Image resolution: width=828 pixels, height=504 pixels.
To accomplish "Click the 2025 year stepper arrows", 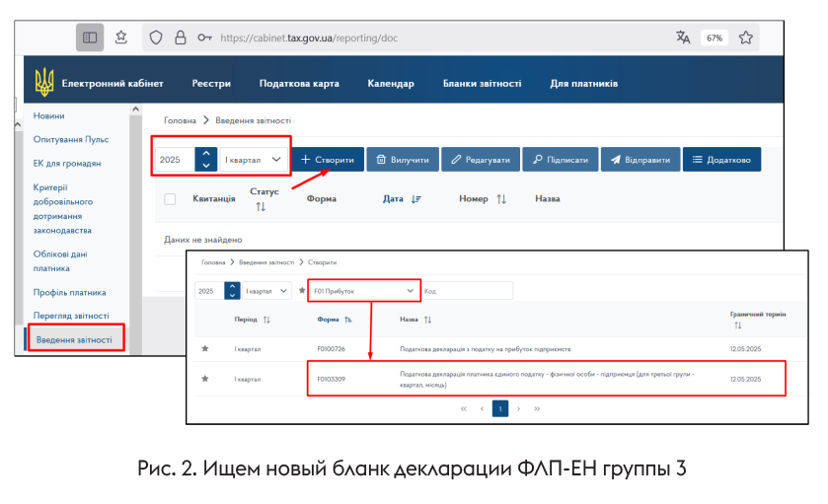I will coord(205,160).
